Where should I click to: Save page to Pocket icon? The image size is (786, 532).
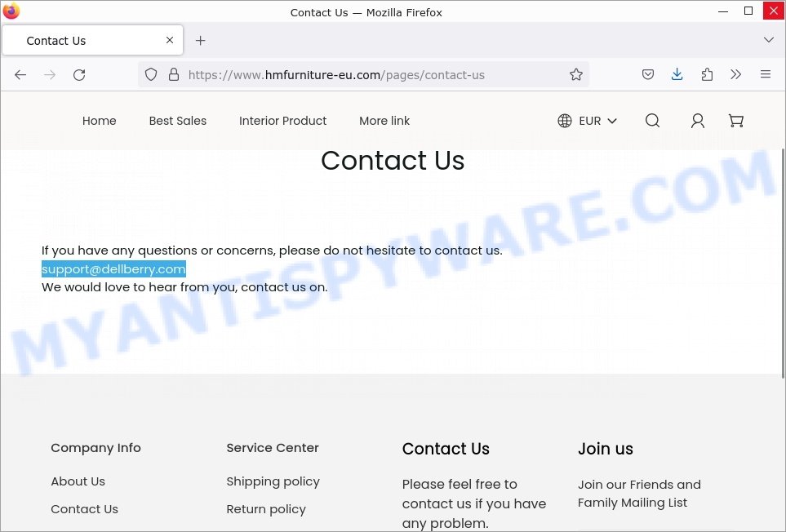[x=647, y=74]
